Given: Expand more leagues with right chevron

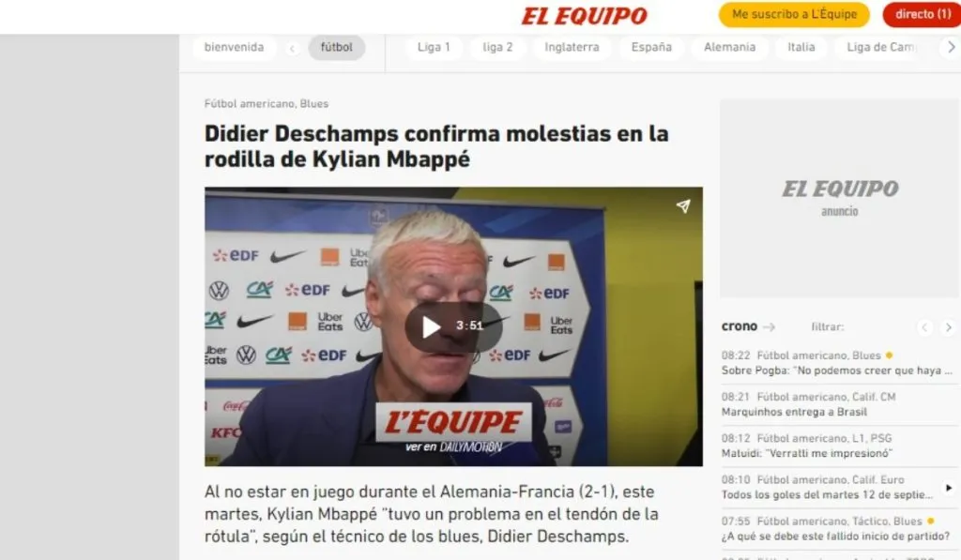Looking at the screenshot, I should pos(951,47).
